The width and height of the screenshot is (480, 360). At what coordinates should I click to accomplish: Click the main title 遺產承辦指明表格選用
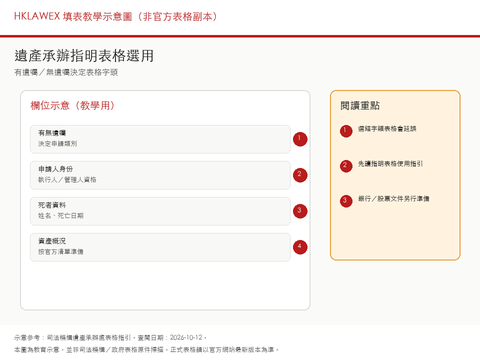[x=84, y=56]
